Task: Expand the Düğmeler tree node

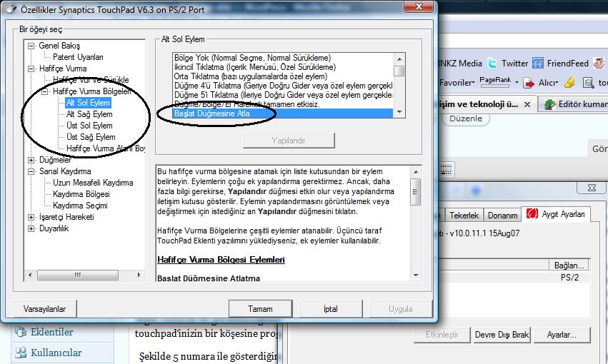Action: tap(31, 160)
